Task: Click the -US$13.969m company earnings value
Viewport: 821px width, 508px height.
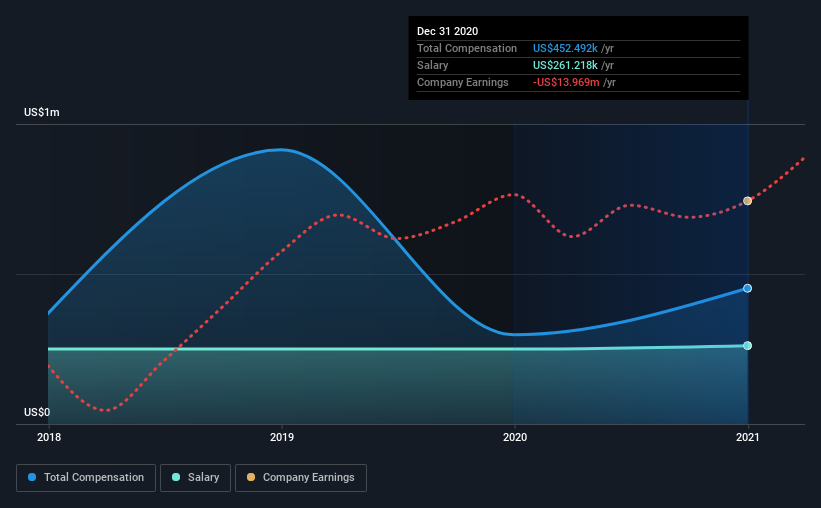Action: pos(566,82)
